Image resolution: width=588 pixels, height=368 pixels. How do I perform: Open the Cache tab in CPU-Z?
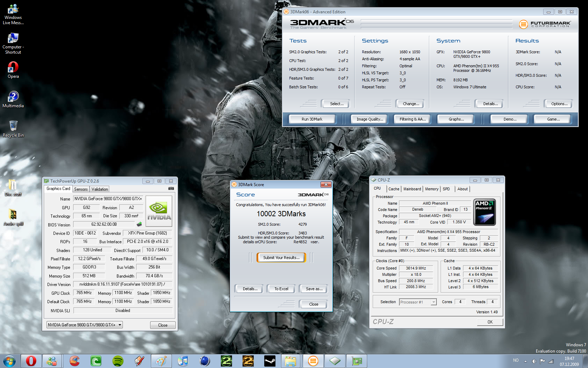394,189
